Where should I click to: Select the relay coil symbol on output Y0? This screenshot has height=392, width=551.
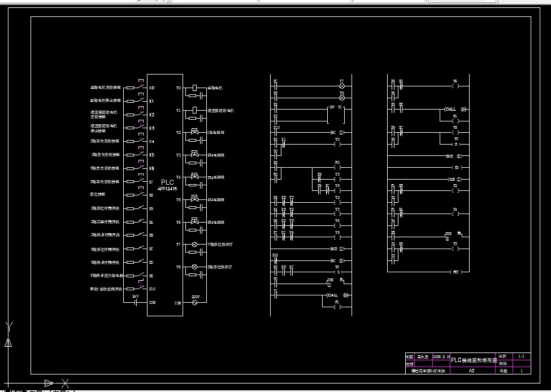point(194,88)
